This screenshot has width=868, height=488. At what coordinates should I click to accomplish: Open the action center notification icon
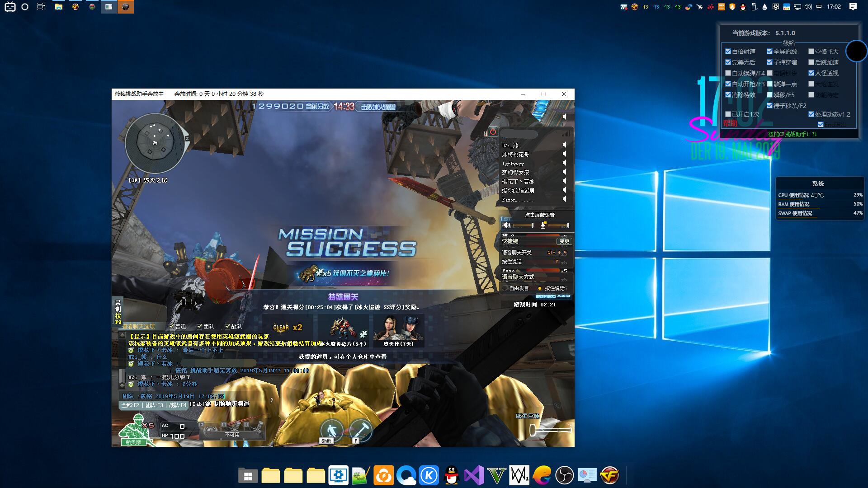pos(853,7)
